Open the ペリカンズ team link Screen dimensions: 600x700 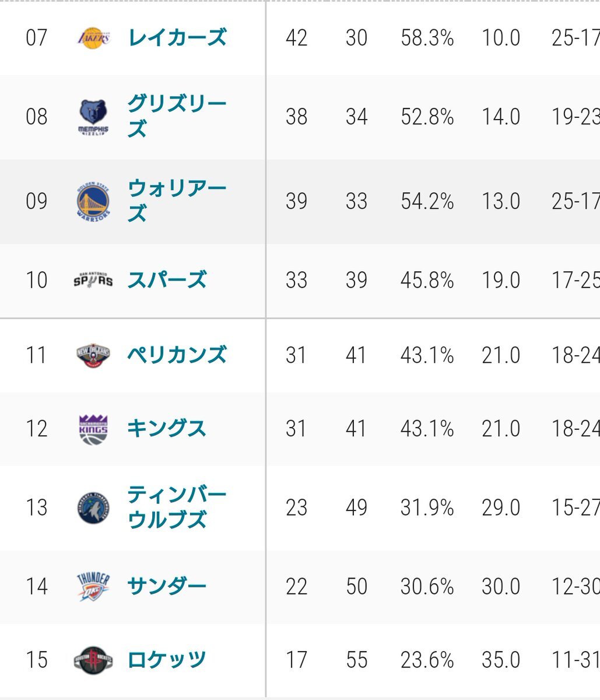click(x=177, y=355)
